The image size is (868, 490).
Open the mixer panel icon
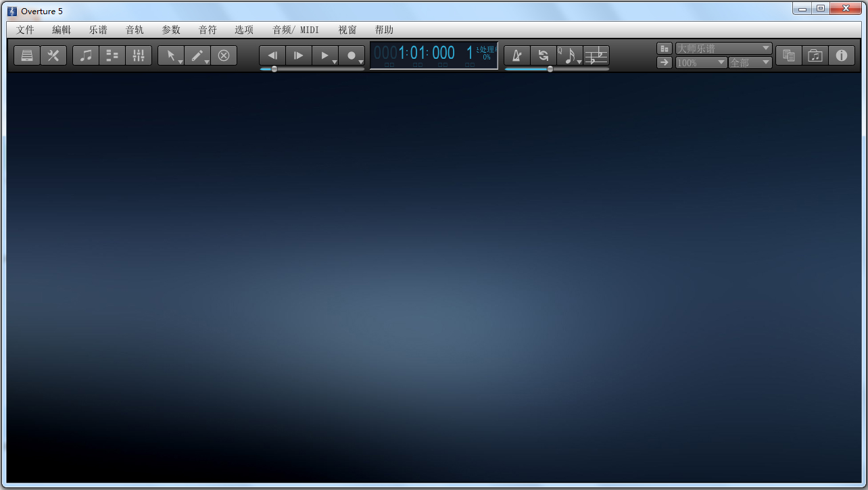pos(139,56)
